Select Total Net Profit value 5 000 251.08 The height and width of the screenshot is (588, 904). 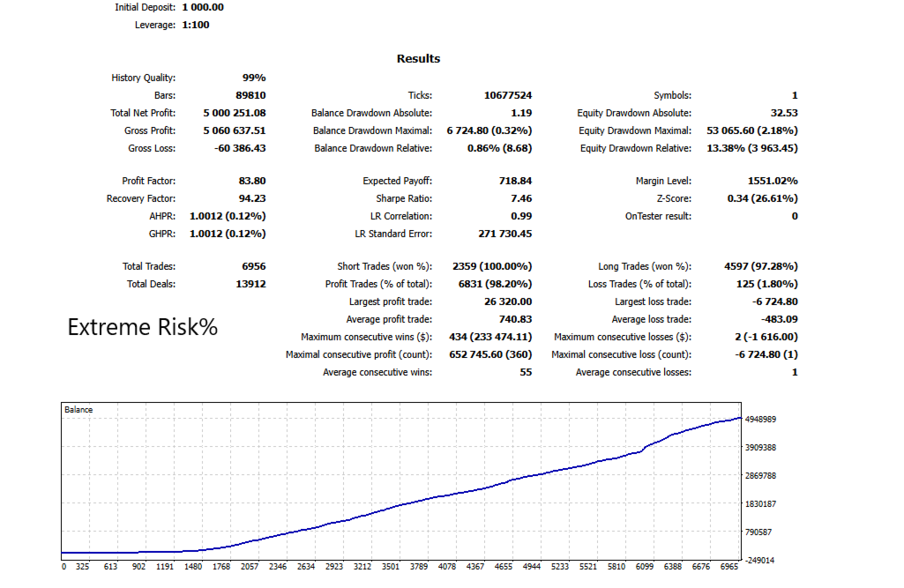pyautogui.click(x=235, y=113)
